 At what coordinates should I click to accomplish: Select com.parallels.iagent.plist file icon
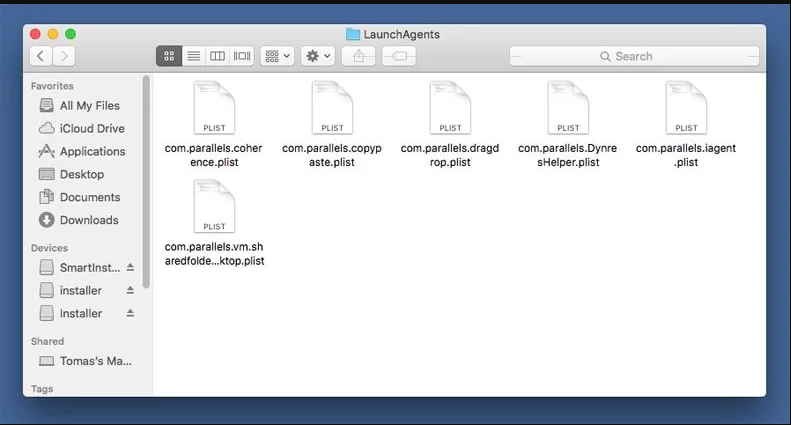[x=686, y=108]
